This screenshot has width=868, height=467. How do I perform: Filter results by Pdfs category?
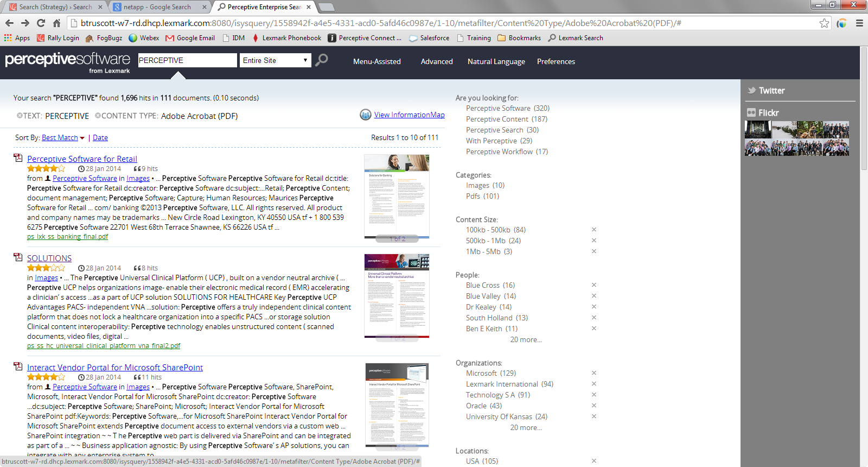coord(482,196)
